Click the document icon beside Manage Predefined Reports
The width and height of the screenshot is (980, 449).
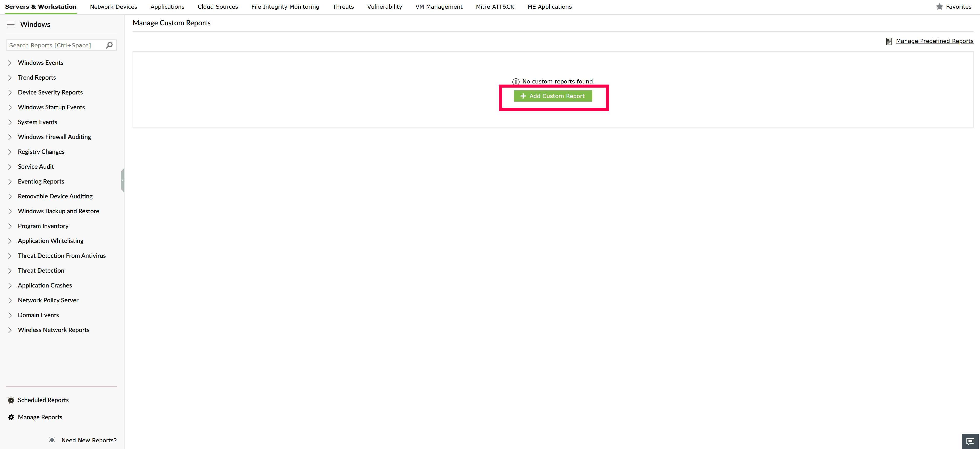click(x=889, y=41)
